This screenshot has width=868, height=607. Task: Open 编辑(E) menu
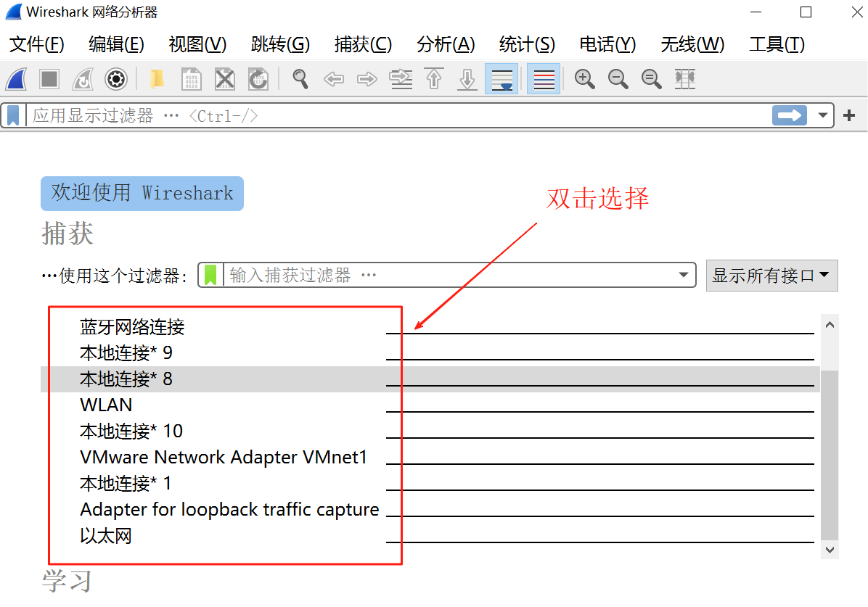pyautogui.click(x=116, y=44)
